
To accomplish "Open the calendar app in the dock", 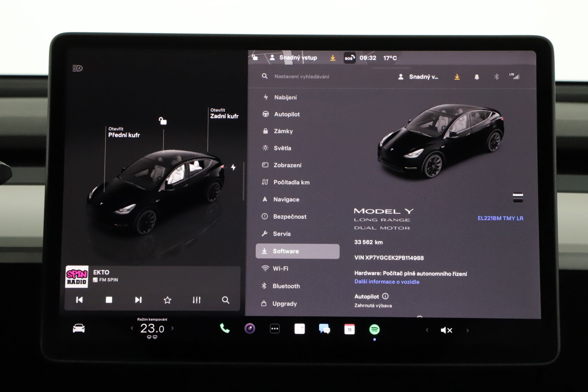I will [349, 329].
